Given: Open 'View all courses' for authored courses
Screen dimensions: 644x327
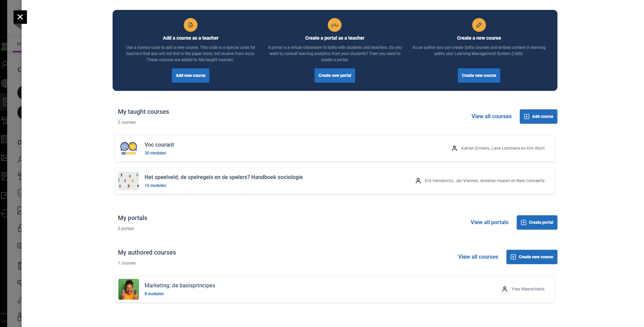Looking at the screenshot, I should click(x=478, y=257).
